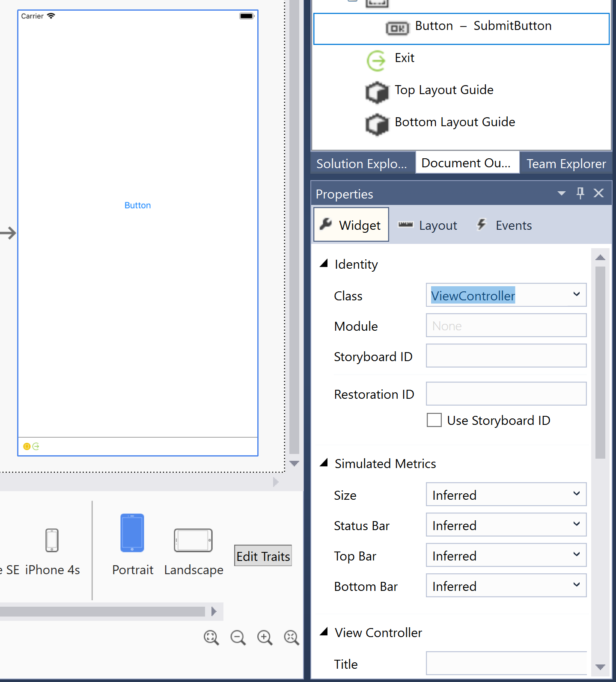Click the Storyboard ID field

point(506,356)
